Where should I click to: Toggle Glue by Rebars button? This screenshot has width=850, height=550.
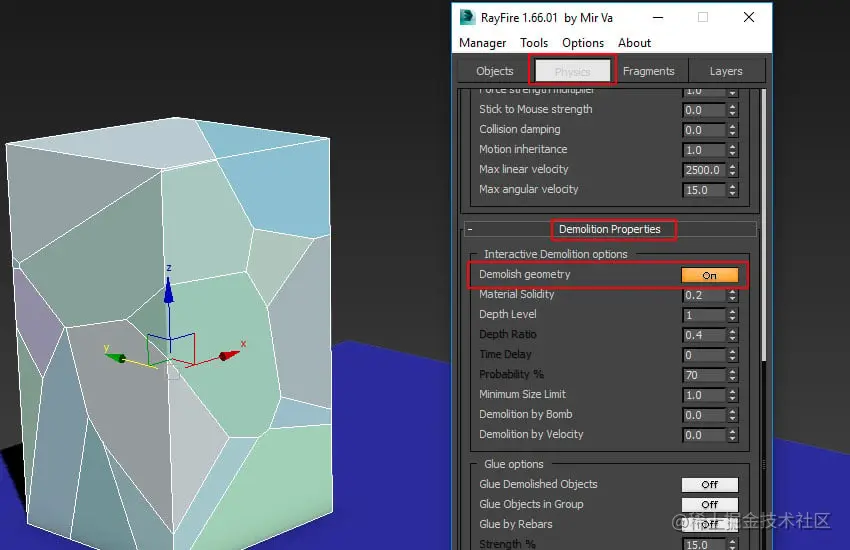(x=710, y=524)
